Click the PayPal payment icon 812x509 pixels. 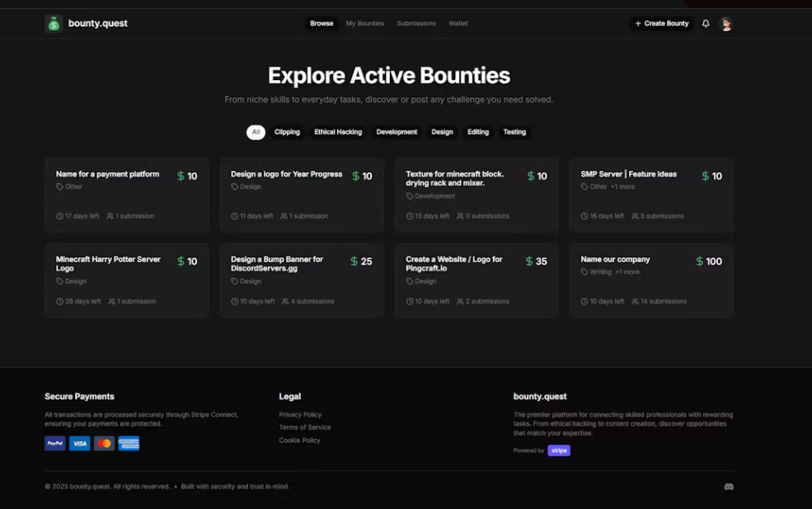pyautogui.click(x=55, y=443)
